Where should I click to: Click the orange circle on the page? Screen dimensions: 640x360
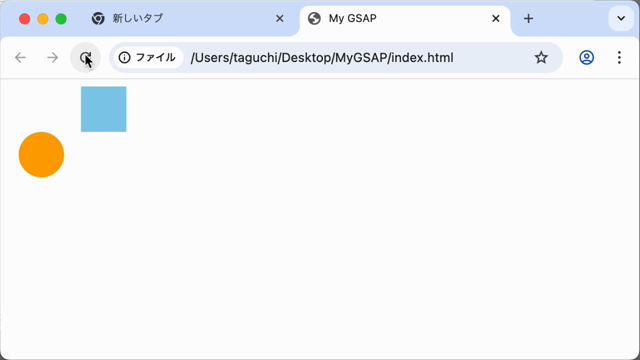(x=41, y=155)
